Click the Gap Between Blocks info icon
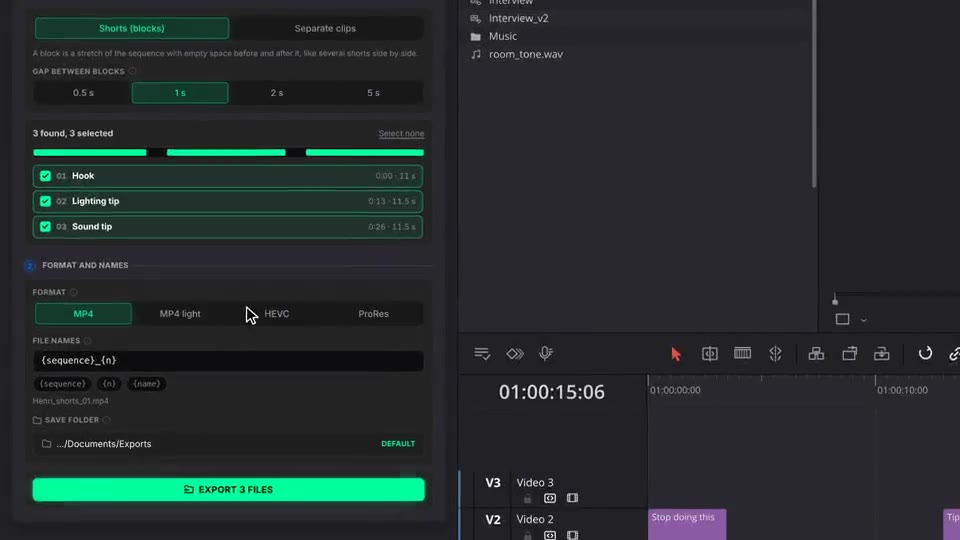 tap(132, 71)
